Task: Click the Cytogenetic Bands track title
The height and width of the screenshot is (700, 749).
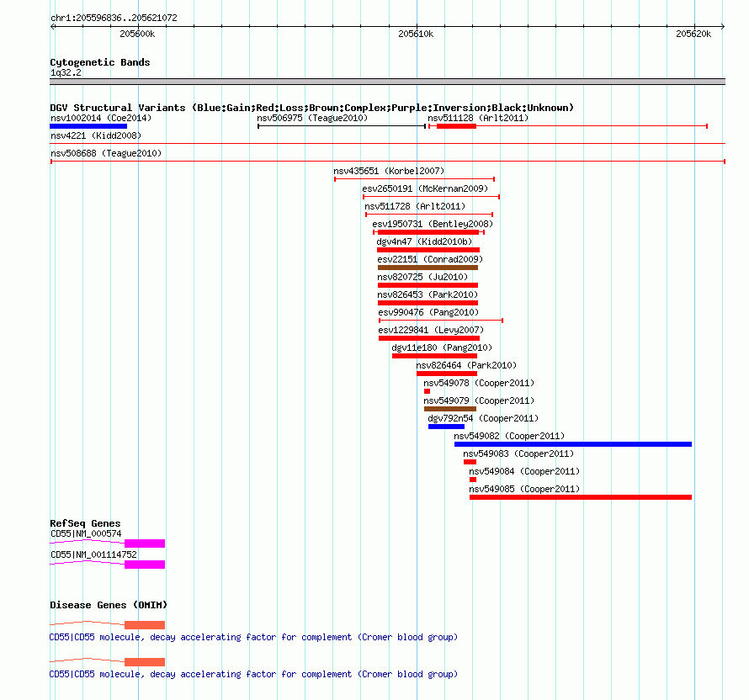Action: pyautogui.click(x=100, y=62)
